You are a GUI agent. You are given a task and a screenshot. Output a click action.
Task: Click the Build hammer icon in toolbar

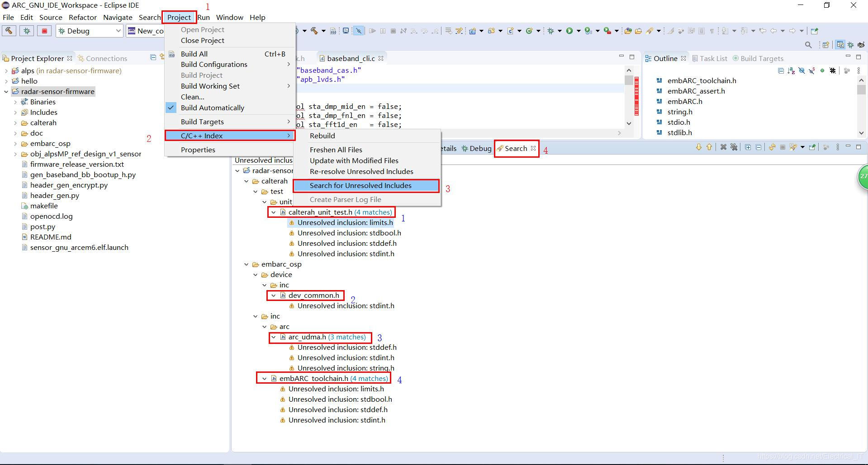point(315,31)
